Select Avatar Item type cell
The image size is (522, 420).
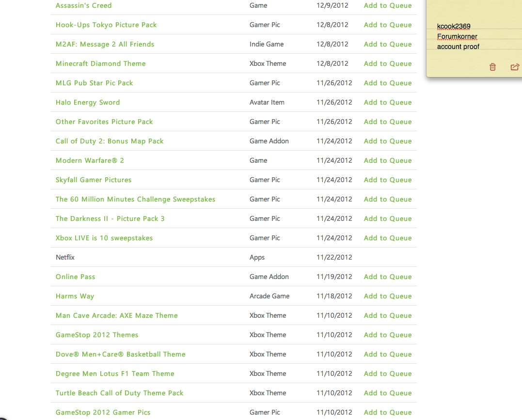(x=267, y=102)
